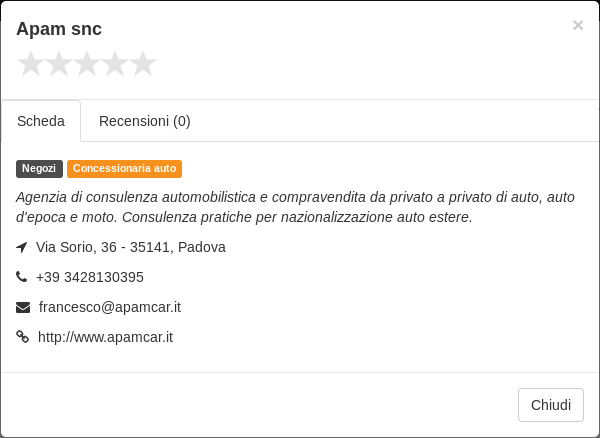The image size is (600, 438).
Task: Click the francesco@apamcar.it email address
Action: [x=110, y=307]
